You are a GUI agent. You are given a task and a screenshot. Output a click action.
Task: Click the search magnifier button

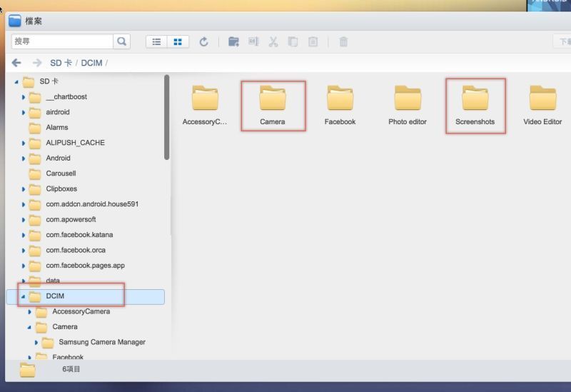(121, 41)
